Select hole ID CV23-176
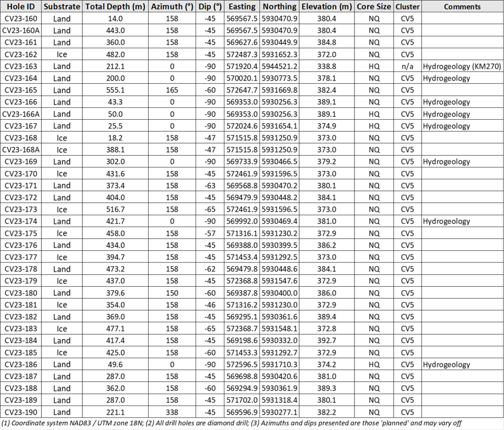This screenshot has width=504, height=430. tap(21, 245)
